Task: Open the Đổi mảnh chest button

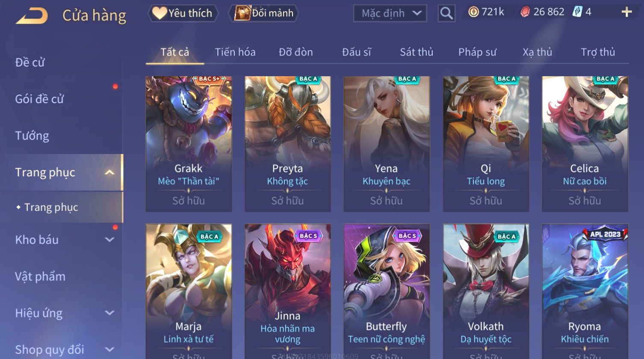Action: (x=264, y=13)
